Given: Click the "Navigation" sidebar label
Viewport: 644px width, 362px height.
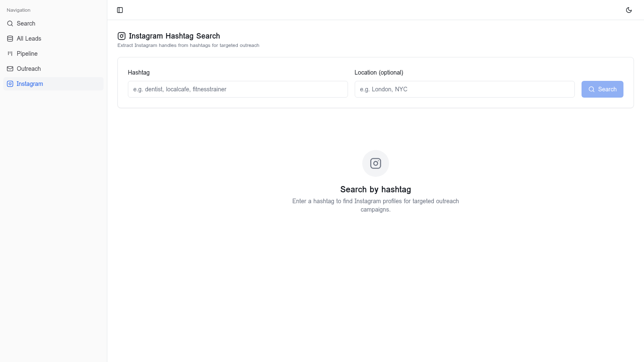Looking at the screenshot, I should [x=18, y=10].
